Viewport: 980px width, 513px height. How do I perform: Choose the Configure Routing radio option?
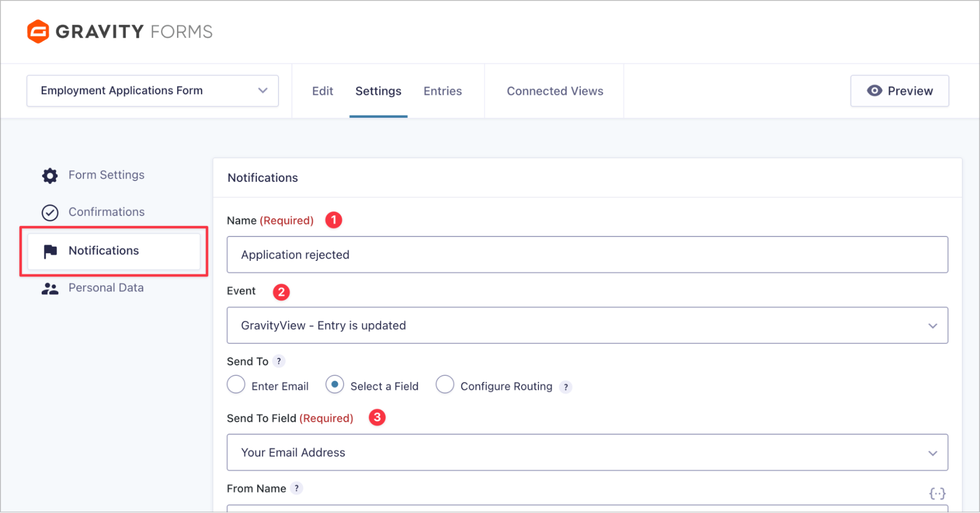point(445,385)
